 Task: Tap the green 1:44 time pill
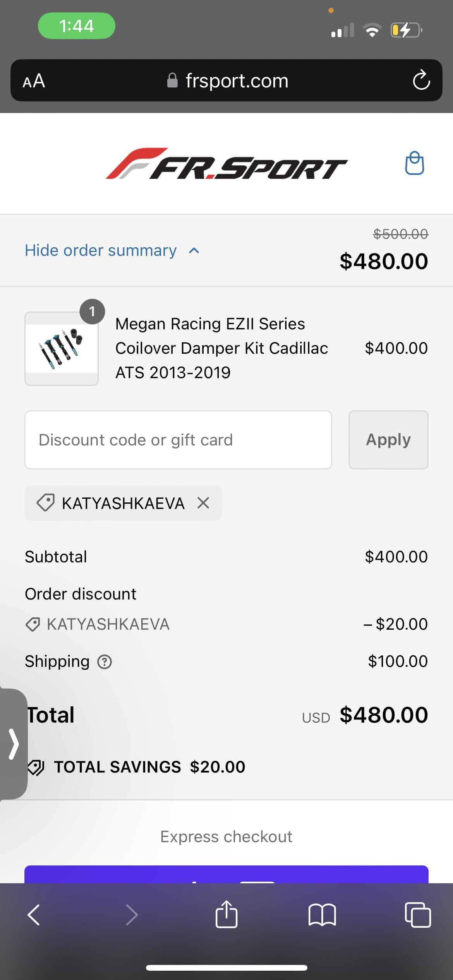pyautogui.click(x=76, y=26)
